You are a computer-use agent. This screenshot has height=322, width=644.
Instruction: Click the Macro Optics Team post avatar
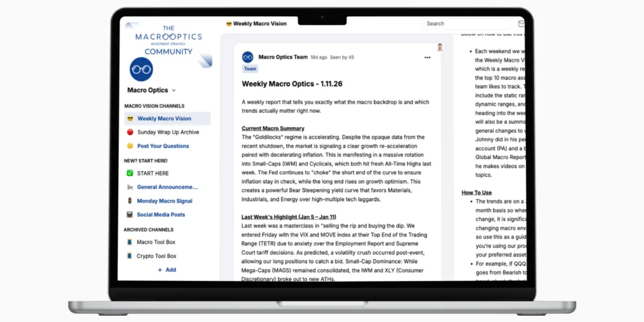tap(248, 57)
